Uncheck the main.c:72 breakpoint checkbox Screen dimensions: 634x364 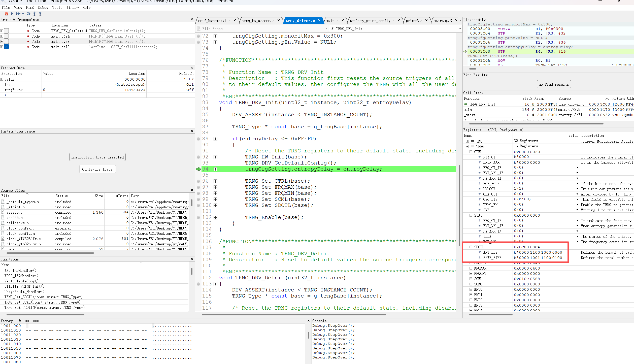click(6, 47)
